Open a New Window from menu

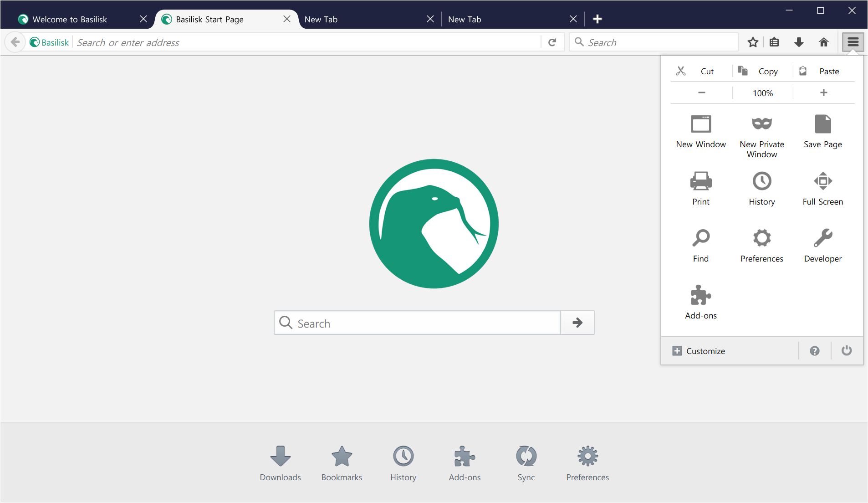701,132
